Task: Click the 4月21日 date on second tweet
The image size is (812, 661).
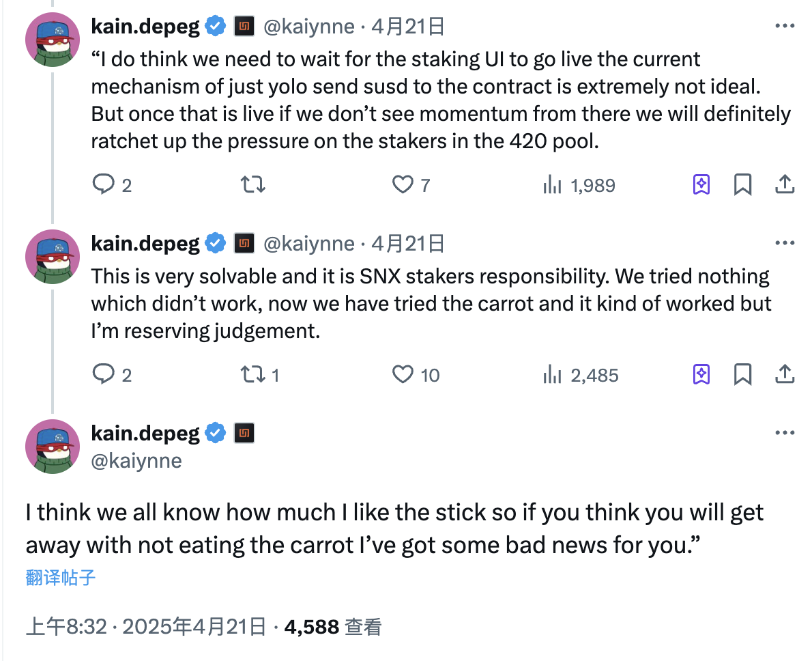Action: click(x=408, y=243)
